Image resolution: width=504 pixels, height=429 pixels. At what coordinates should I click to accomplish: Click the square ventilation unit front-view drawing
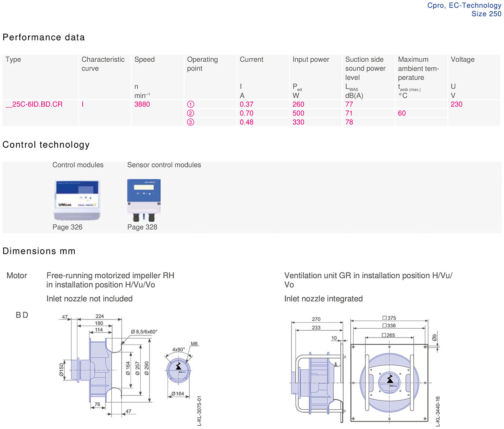389,383
